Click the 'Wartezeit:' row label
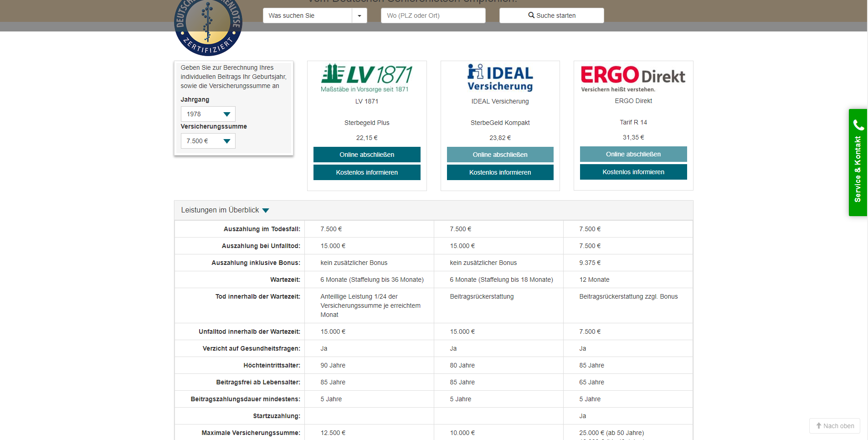 [x=285, y=280]
